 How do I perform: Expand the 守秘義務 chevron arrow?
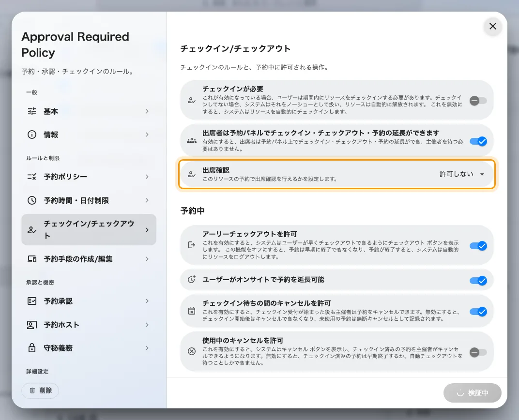(x=147, y=348)
